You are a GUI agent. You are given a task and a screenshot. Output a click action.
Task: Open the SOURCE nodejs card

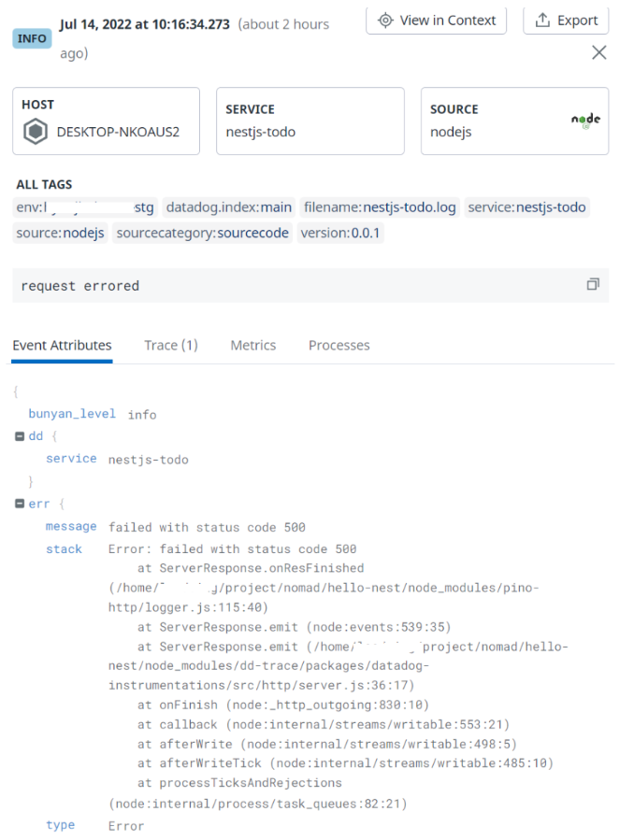click(514, 121)
